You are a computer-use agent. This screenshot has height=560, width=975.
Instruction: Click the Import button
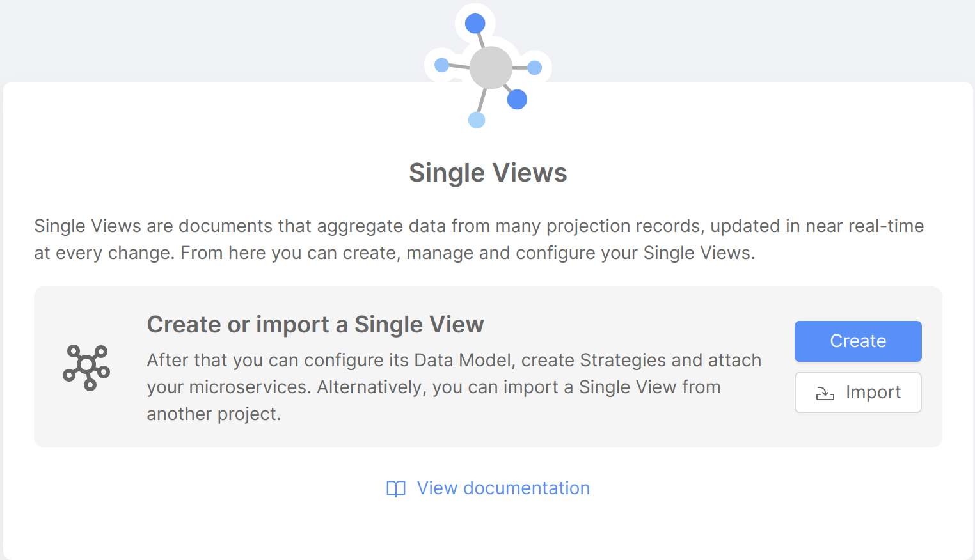coord(857,393)
